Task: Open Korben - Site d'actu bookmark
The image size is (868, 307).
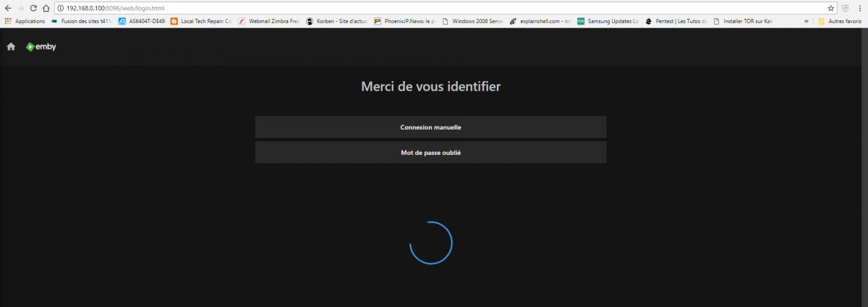Action: pos(336,21)
